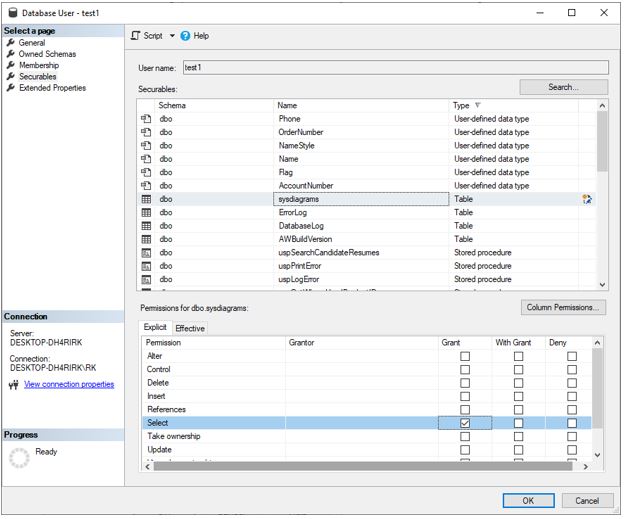Viewport: 624px width, 519px height.
Task: Click the table icon for AWBuildVersion row
Action: tap(146, 239)
